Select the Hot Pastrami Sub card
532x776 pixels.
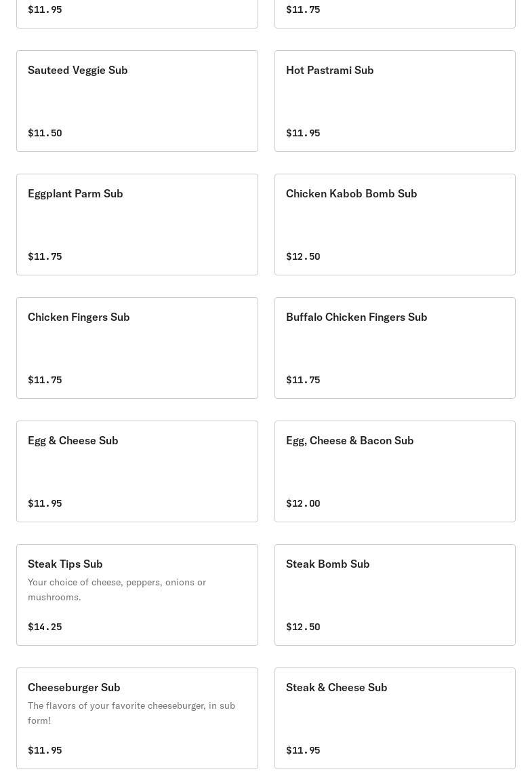[x=395, y=101]
